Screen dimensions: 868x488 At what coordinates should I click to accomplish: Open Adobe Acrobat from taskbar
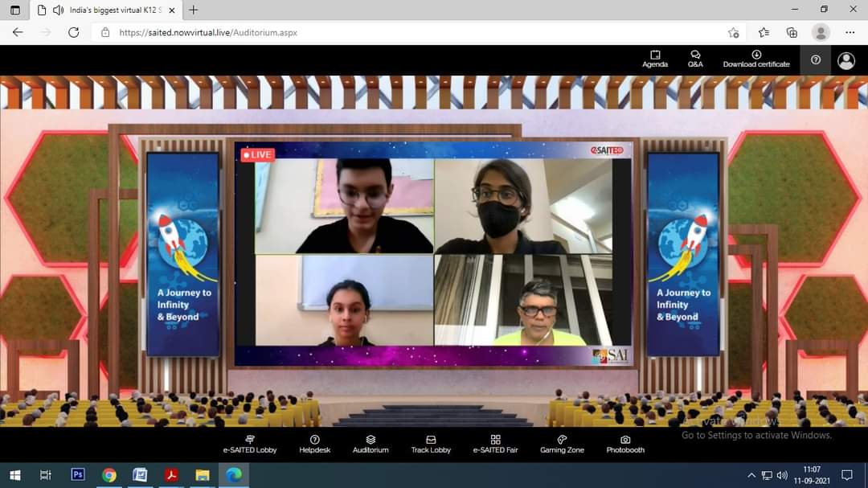171,475
